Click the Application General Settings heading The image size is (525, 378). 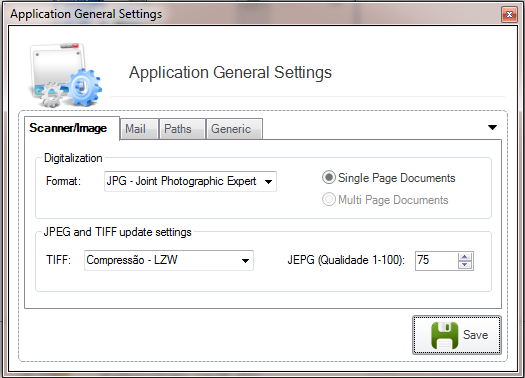pyautogui.click(x=230, y=72)
